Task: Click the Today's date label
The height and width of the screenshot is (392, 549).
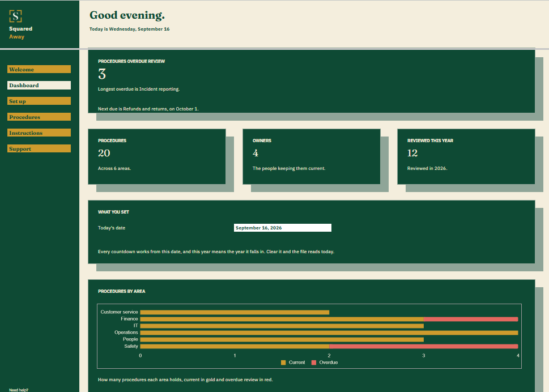Action: coord(112,228)
